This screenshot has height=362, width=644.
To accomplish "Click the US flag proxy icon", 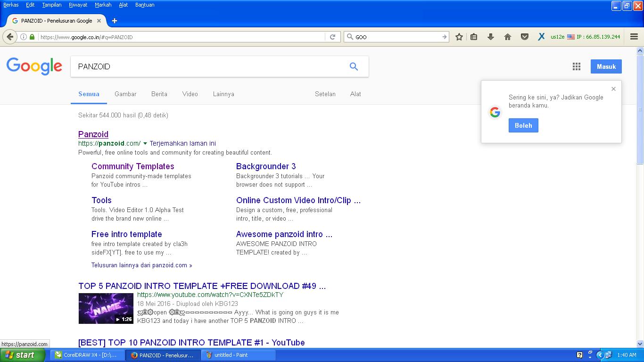I will point(570,37).
